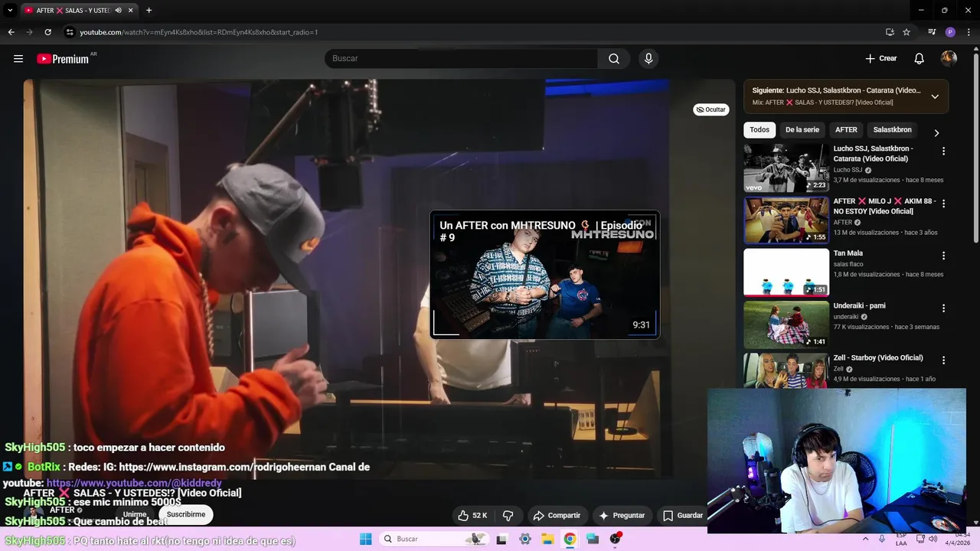980x551 pixels.
Task: Dislike the video
Action: pyautogui.click(x=508, y=516)
